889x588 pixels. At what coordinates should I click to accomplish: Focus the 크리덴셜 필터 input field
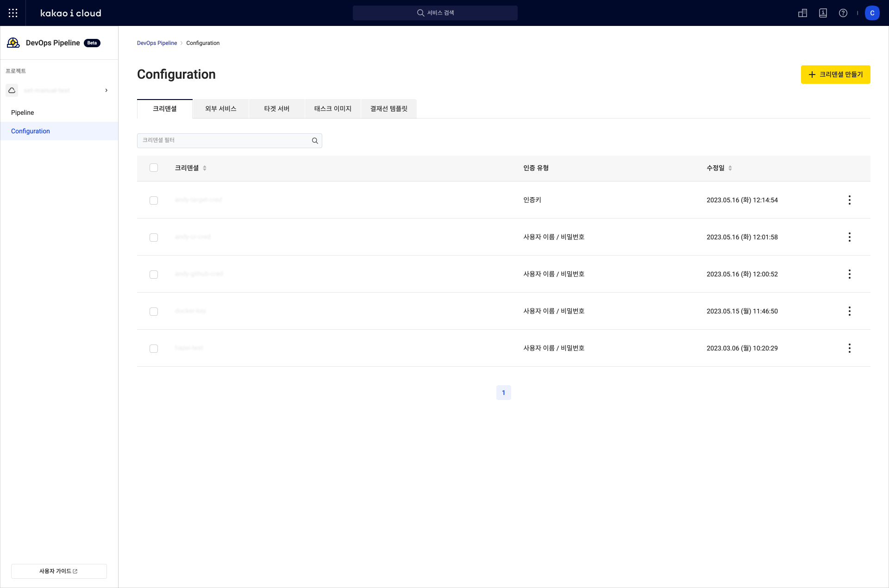230,141
